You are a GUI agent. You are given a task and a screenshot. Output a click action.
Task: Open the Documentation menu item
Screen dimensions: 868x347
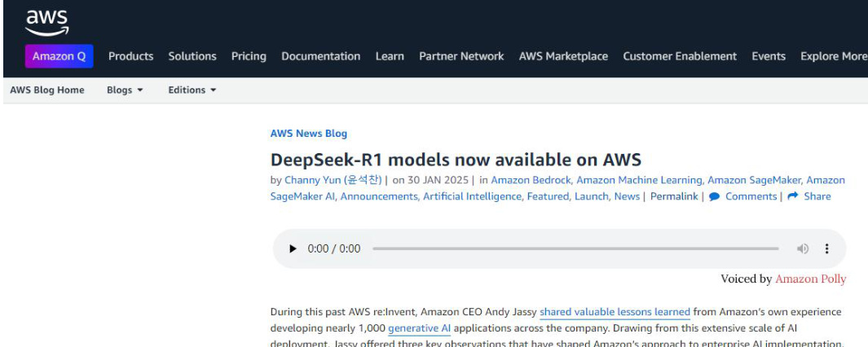point(320,56)
